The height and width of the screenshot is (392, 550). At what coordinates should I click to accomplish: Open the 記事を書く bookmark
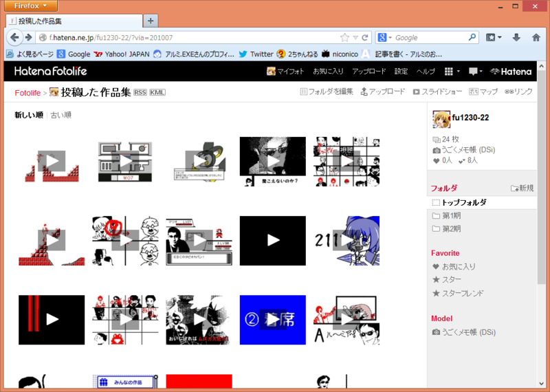pyautogui.click(x=402, y=54)
